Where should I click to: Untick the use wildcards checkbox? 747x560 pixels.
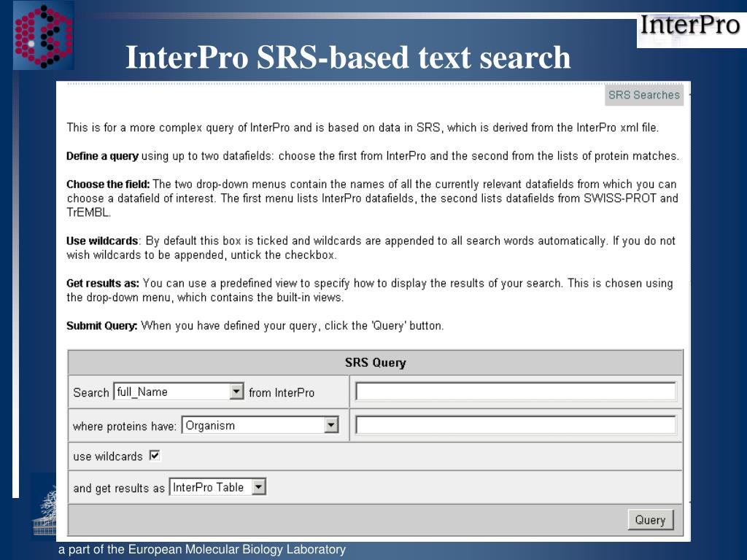155,456
